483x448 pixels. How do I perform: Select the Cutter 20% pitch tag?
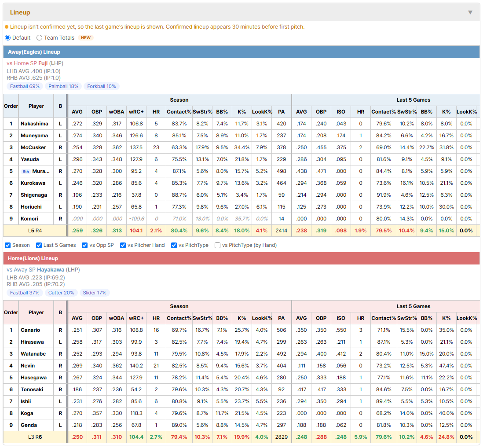coord(61,293)
